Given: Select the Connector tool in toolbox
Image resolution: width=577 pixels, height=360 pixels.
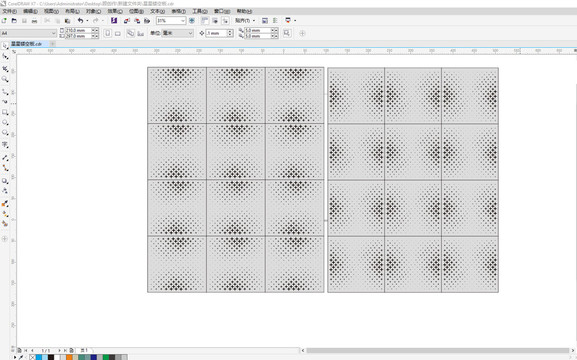Looking at the screenshot, I should (5, 168).
